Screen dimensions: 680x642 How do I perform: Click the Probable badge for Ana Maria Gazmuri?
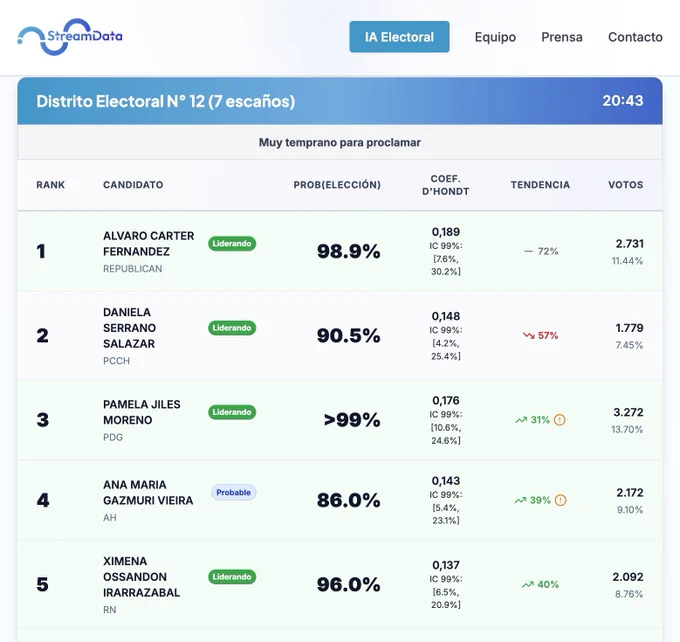(233, 492)
